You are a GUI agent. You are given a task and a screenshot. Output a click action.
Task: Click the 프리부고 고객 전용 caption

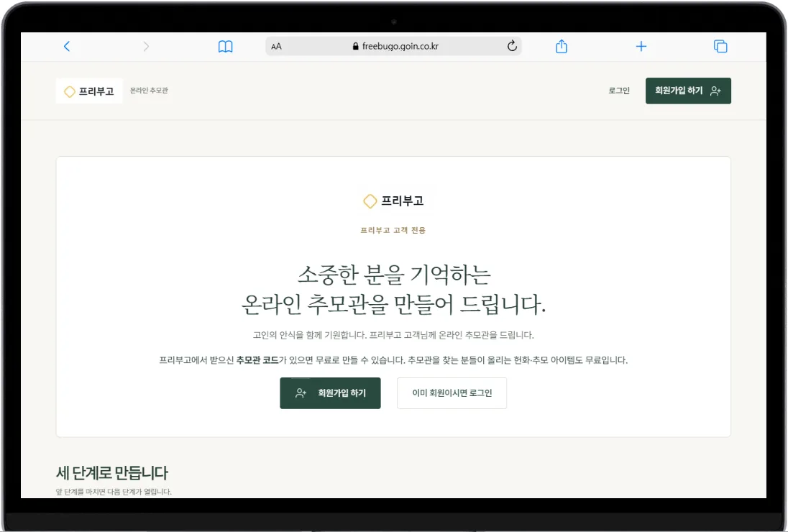[393, 230]
